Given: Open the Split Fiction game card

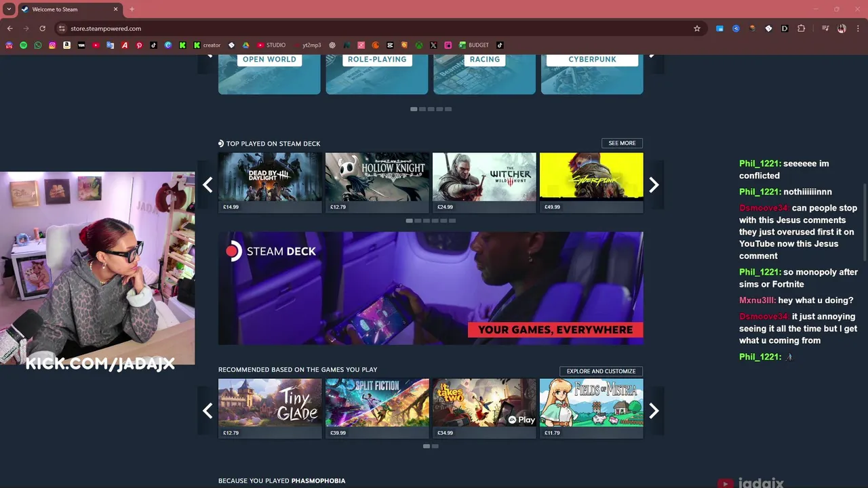Looking at the screenshot, I should coord(377,409).
